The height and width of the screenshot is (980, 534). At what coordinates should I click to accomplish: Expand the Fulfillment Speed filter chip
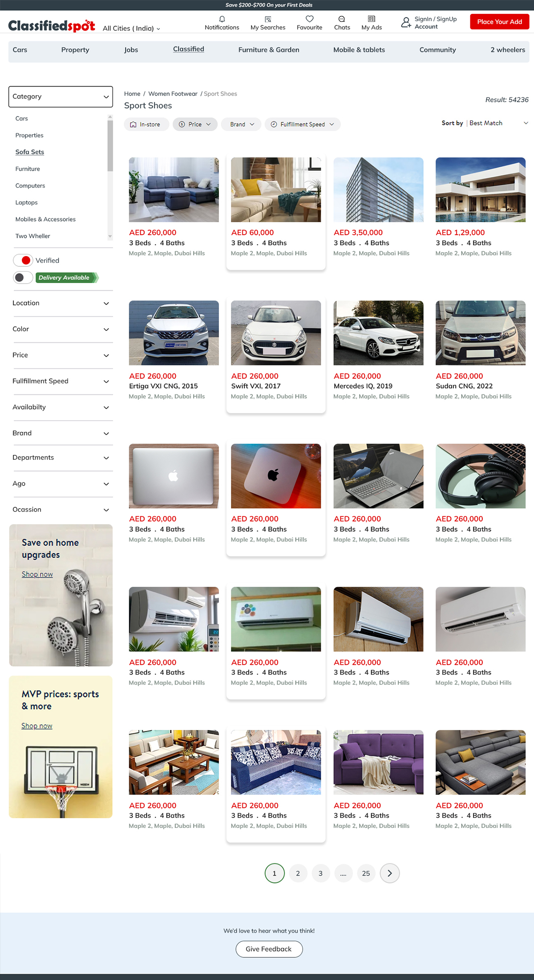[x=303, y=125]
